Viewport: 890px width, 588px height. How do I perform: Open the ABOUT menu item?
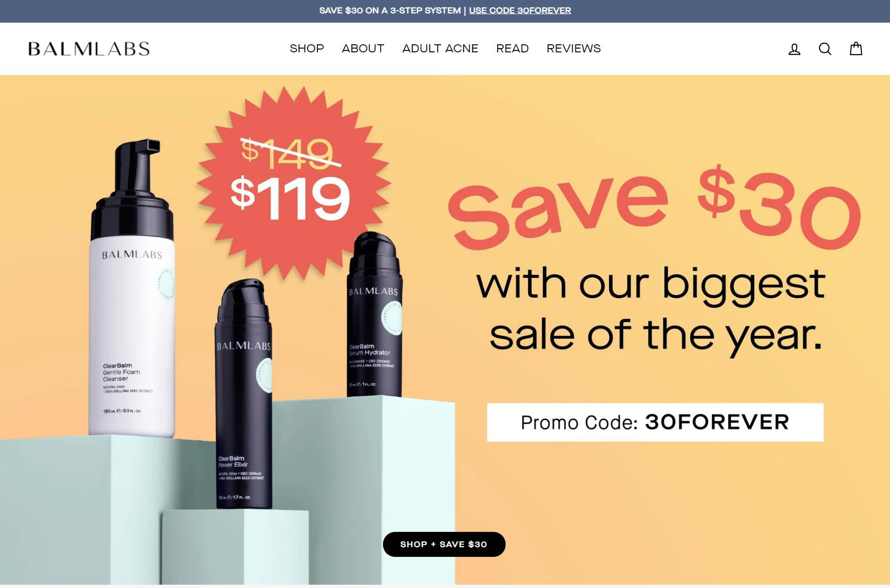(x=363, y=49)
